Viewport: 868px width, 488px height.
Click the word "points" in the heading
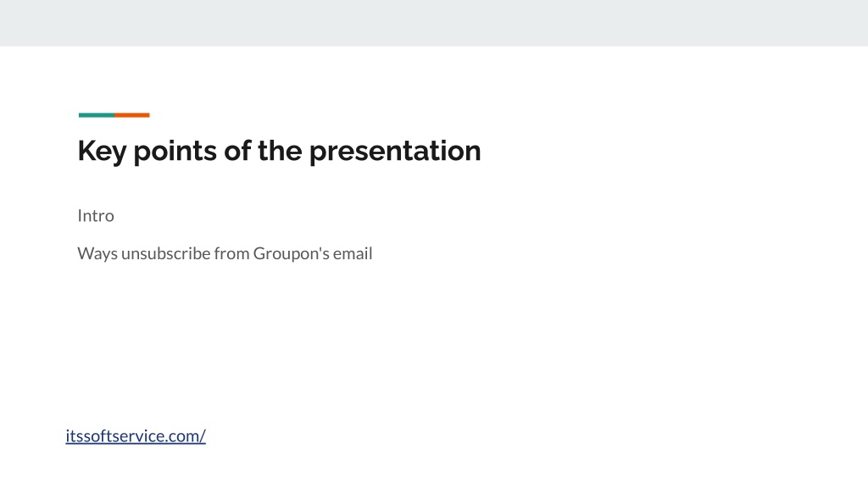click(x=175, y=151)
